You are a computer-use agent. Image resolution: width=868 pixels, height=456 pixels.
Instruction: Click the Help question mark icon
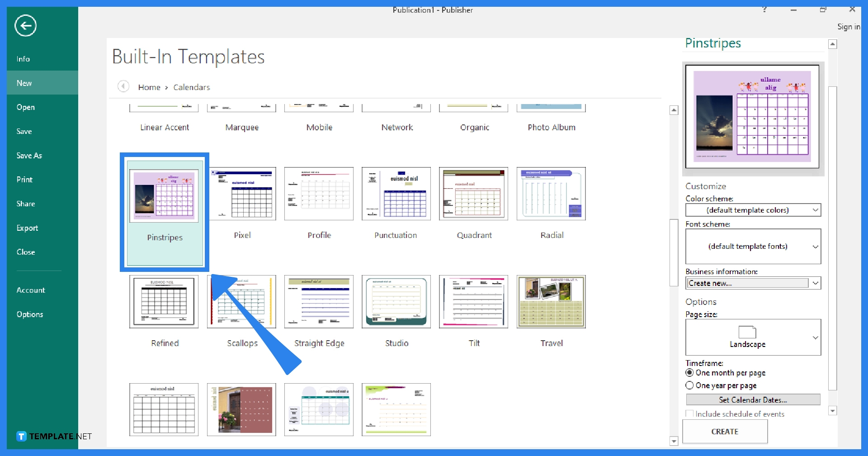[764, 9]
